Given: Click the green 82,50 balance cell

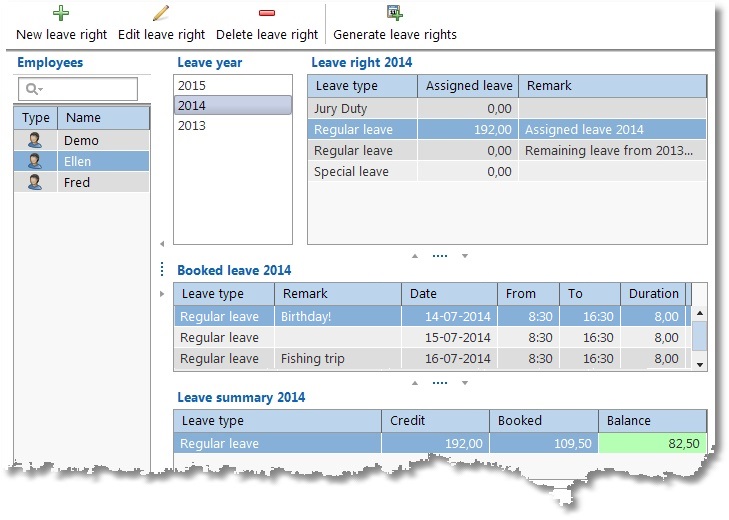Looking at the screenshot, I should pos(652,443).
